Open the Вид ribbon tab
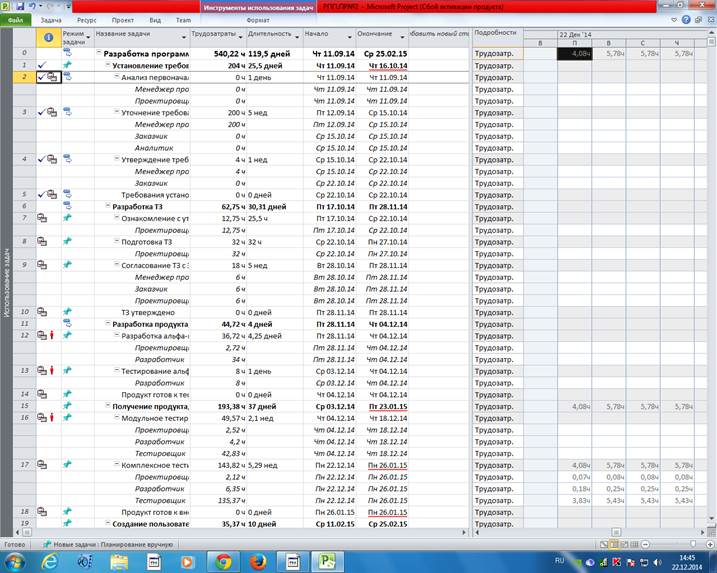Image resolution: width=717 pixels, height=573 pixels. click(x=155, y=20)
